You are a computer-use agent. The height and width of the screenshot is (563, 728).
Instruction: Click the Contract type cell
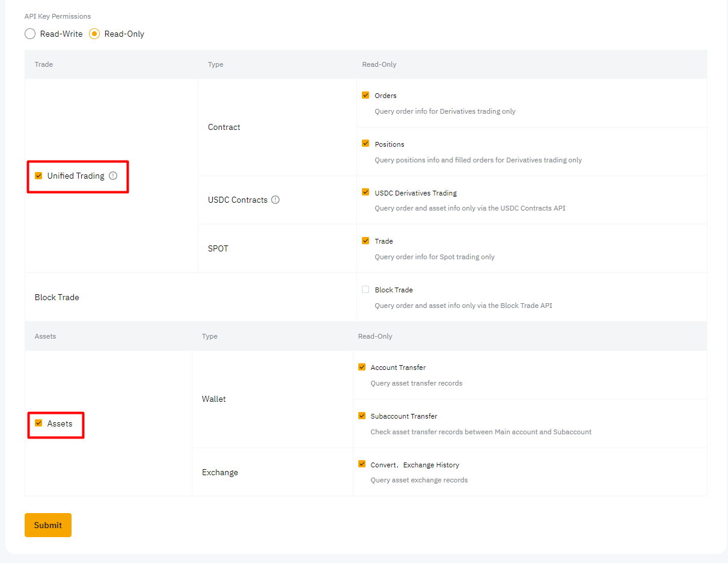(224, 128)
